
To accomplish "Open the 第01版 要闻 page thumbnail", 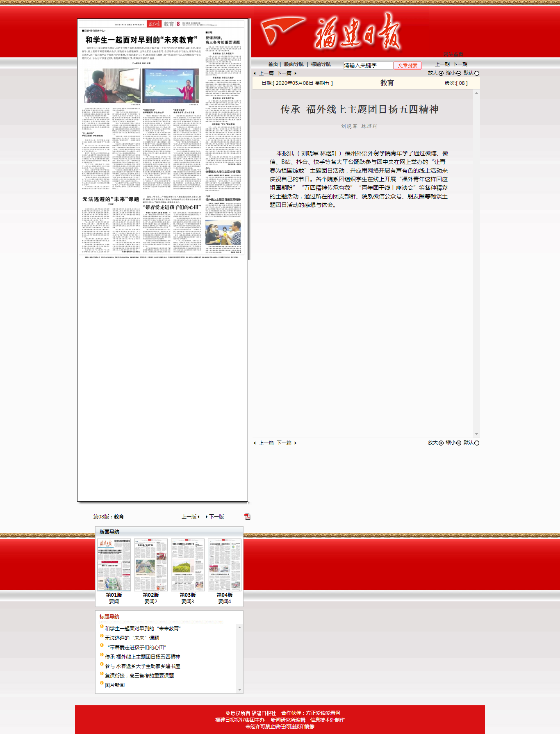I will click(114, 565).
